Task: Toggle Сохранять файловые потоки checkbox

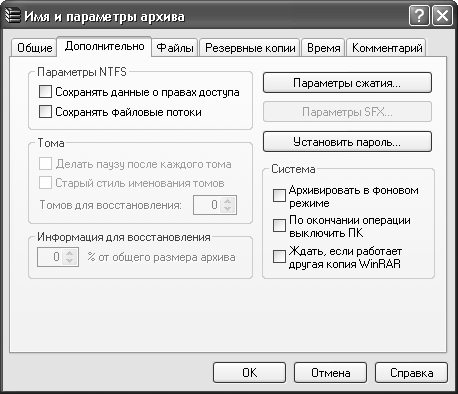Action: pos(45,112)
